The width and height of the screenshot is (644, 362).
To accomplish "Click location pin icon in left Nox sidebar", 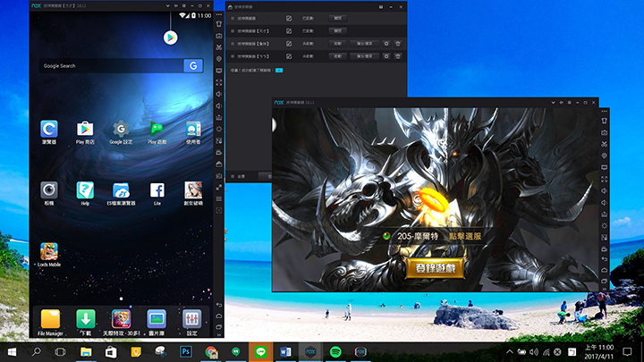I will 219,59.
